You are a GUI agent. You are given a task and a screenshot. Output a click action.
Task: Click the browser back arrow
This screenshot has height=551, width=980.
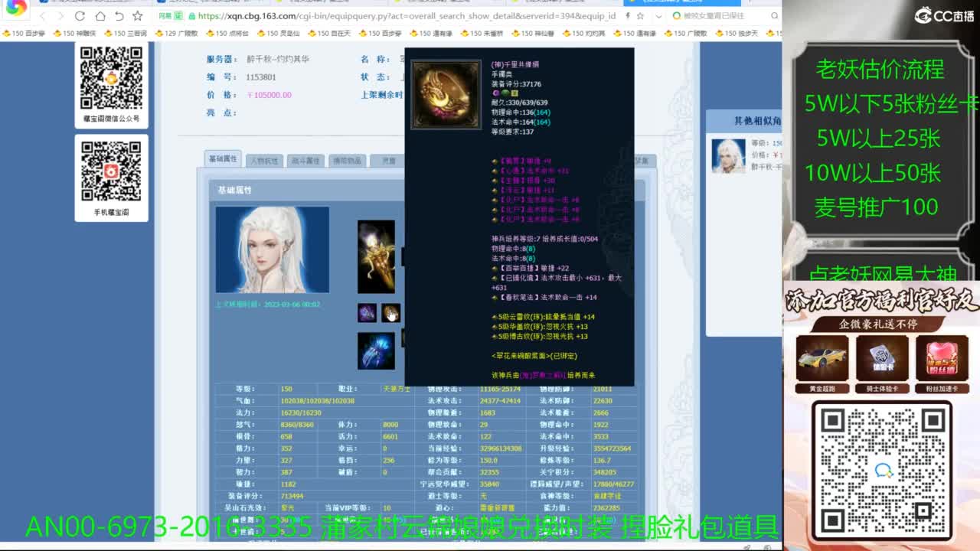pos(41,16)
